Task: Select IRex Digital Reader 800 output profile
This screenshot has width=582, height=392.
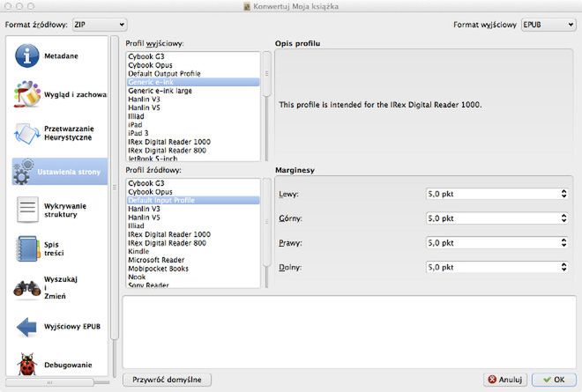Action: click(193, 151)
